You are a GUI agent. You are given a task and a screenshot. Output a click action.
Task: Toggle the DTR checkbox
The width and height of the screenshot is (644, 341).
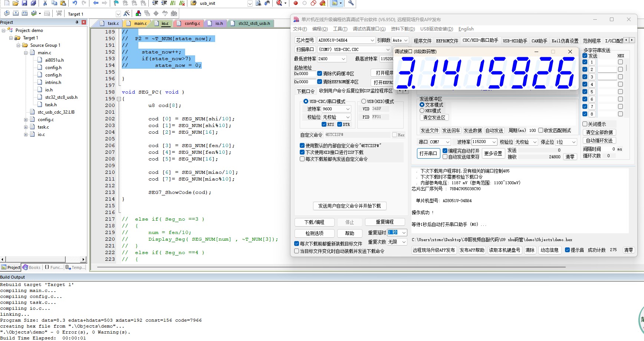click(x=339, y=124)
